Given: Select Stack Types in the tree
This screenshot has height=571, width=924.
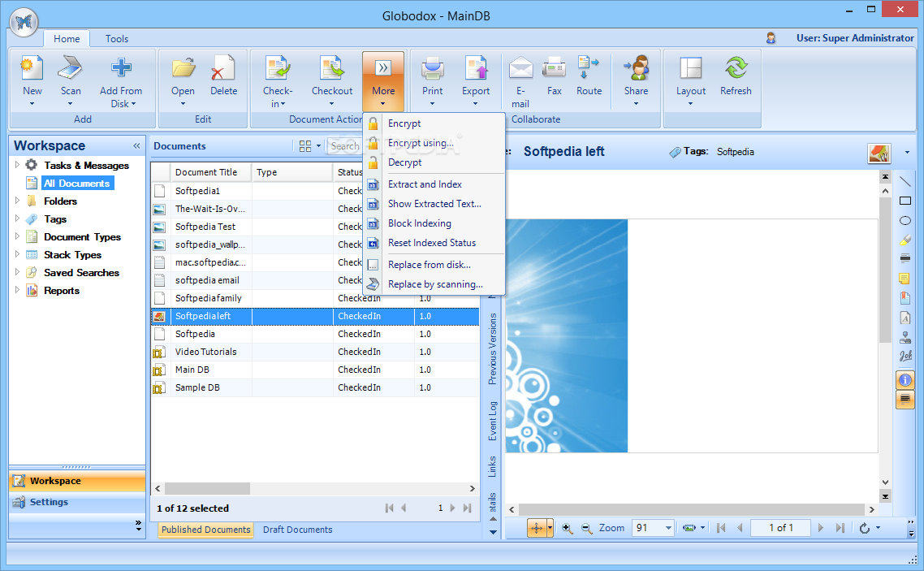Looking at the screenshot, I should [x=72, y=254].
